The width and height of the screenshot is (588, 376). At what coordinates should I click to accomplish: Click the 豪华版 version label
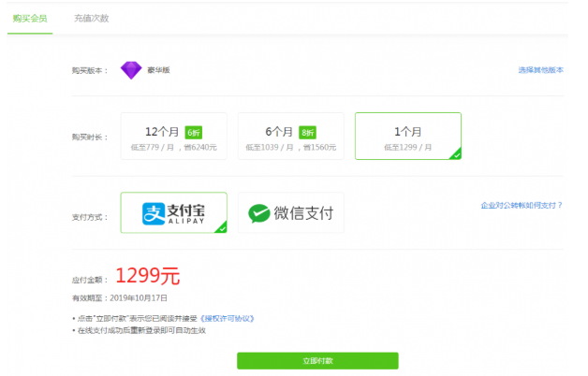158,70
